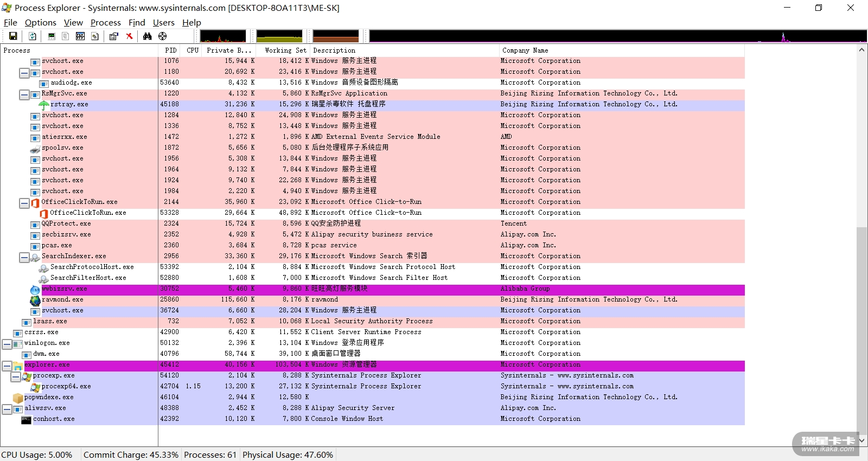This screenshot has height=461, width=868.
Task: Click the SearchIndexer.exe magnifier icon
Action: [35, 257]
